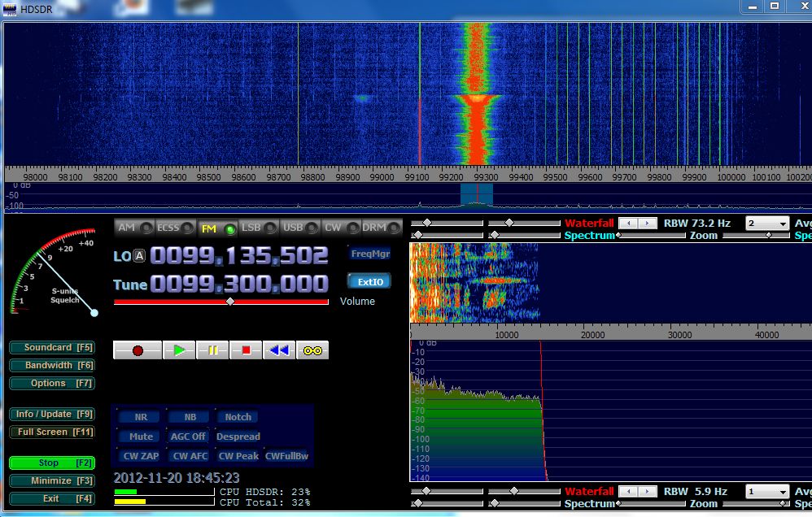
Task: Click the S-meter squelch needle knob
Action: pos(94,313)
